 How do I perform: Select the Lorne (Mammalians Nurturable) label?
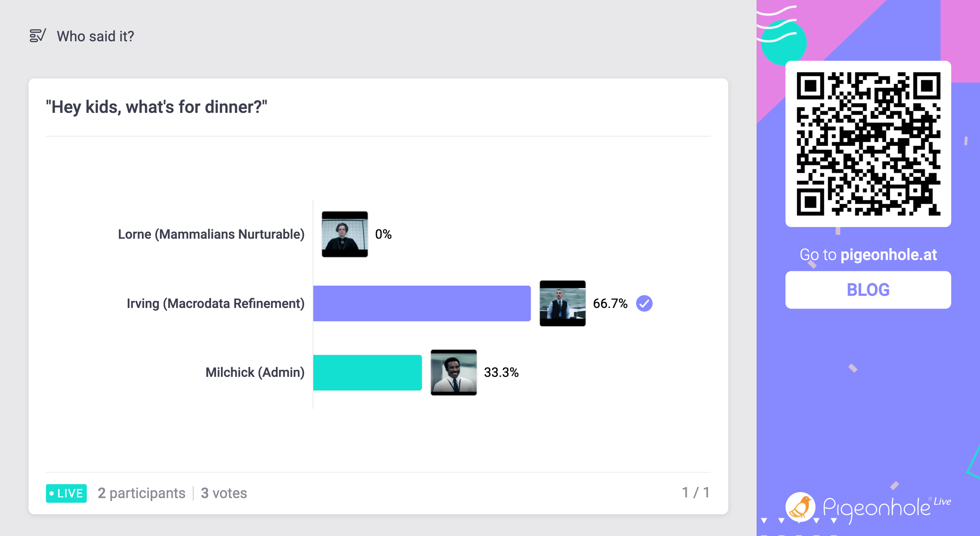click(x=211, y=234)
